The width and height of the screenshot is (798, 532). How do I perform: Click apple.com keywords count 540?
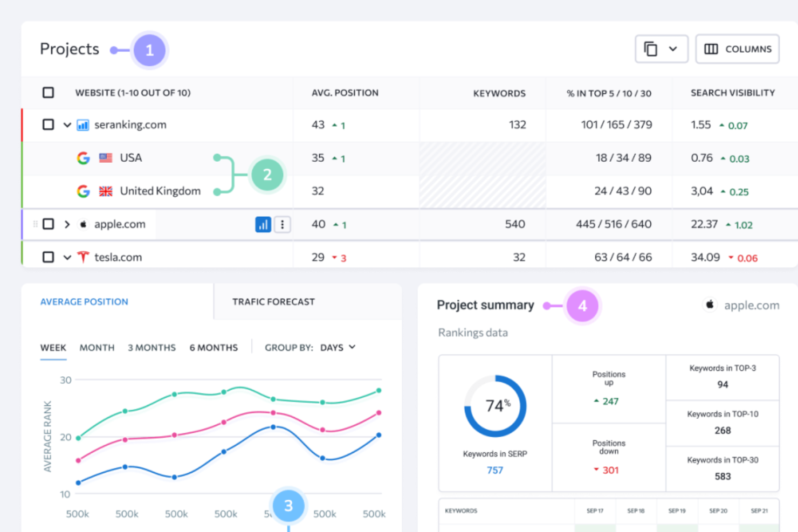tap(515, 224)
